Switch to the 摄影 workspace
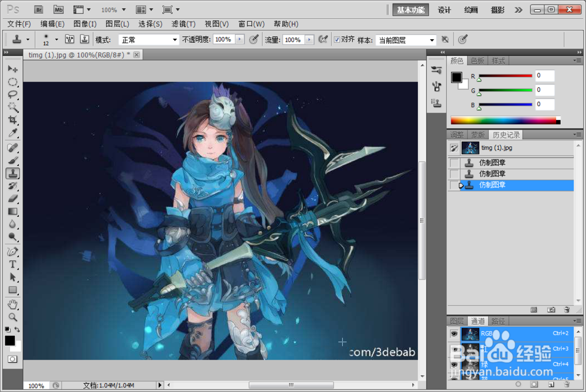Image resolution: width=586 pixels, height=392 pixels. 498,10
